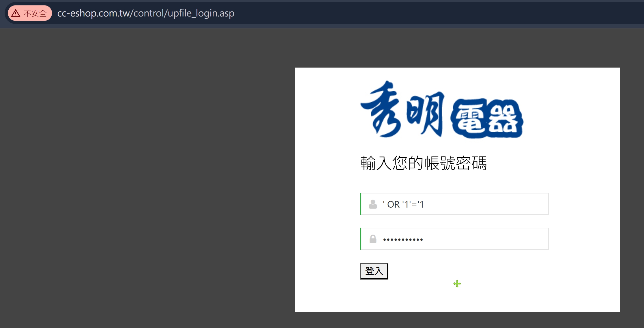Image resolution: width=644 pixels, height=328 pixels.
Task: Click the 登入 login button
Action: pos(374,271)
